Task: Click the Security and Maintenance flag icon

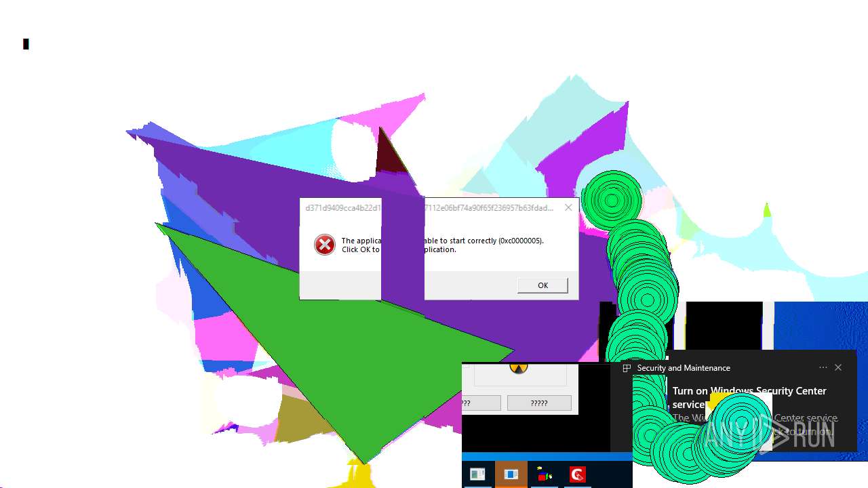Action: [x=627, y=368]
